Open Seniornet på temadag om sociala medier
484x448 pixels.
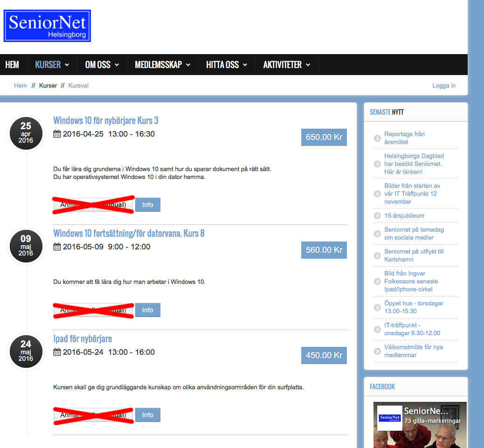414,234
